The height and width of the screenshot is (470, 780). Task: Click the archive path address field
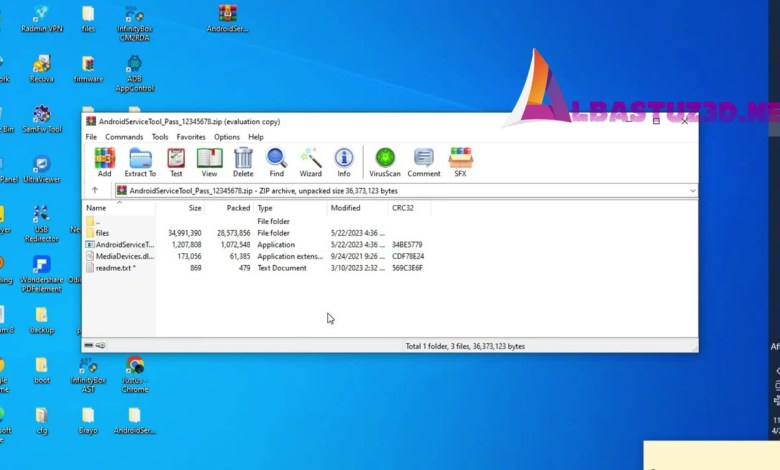click(x=406, y=191)
